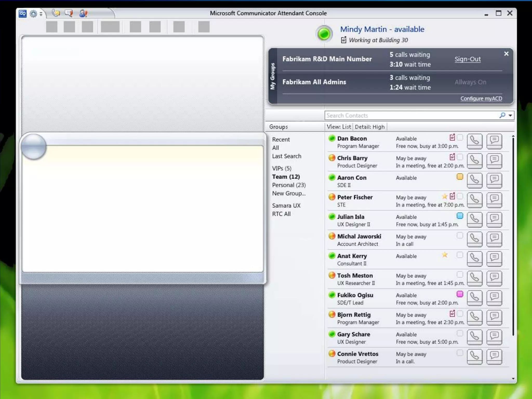Tick the checkbox next to Michal Jaworski
532x399 pixels.
[x=460, y=235]
